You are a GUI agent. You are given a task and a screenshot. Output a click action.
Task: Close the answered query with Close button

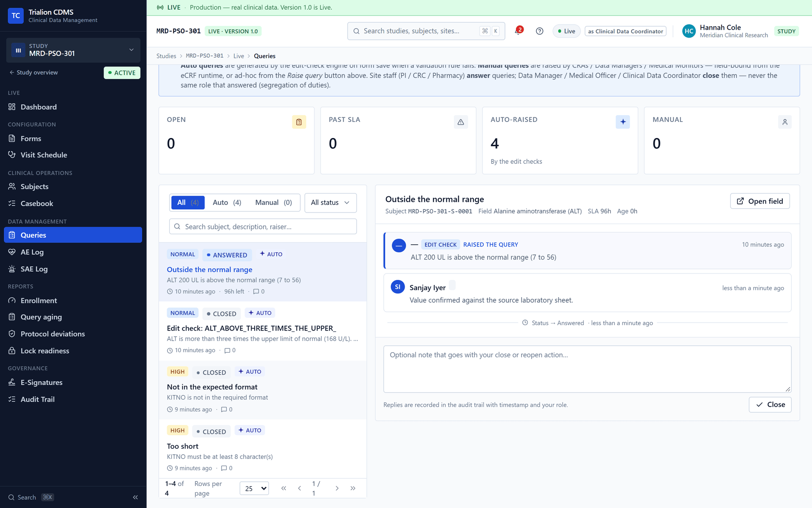[770, 405]
